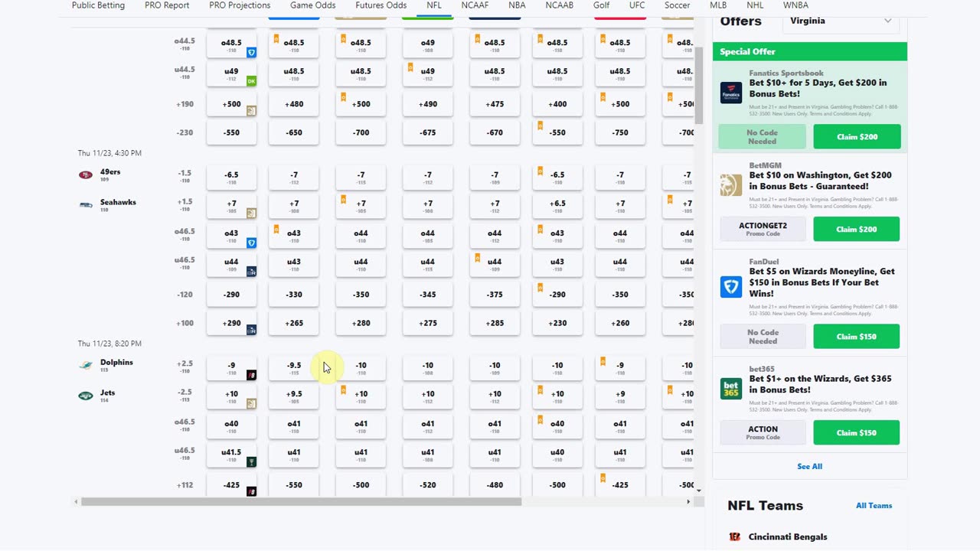Select the -520 Dolphins moneyline cell
This screenshot has height=551, width=980.
[x=428, y=485]
